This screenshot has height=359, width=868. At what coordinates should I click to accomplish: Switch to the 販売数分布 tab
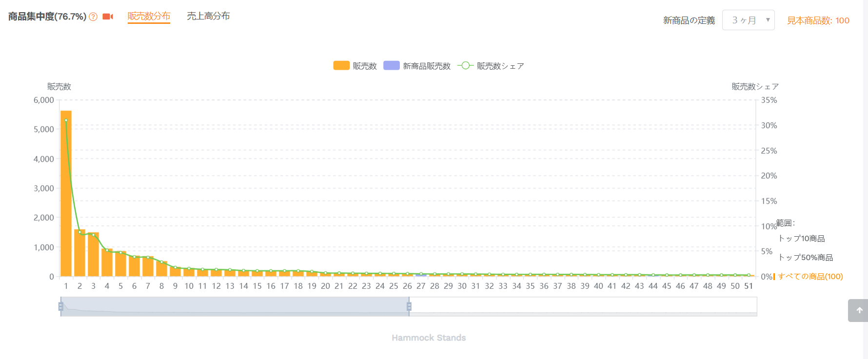(x=149, y=16)
